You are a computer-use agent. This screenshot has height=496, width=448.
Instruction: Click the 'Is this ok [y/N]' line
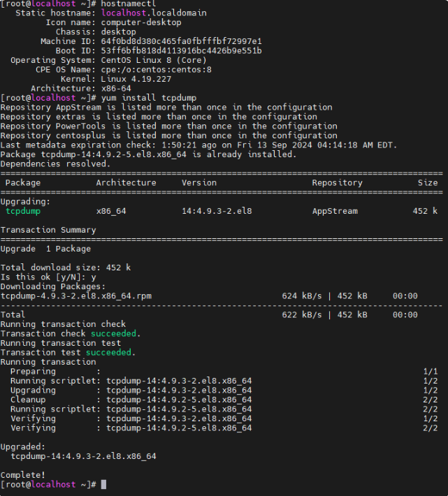pyautogui.click(x=48, y=277)
